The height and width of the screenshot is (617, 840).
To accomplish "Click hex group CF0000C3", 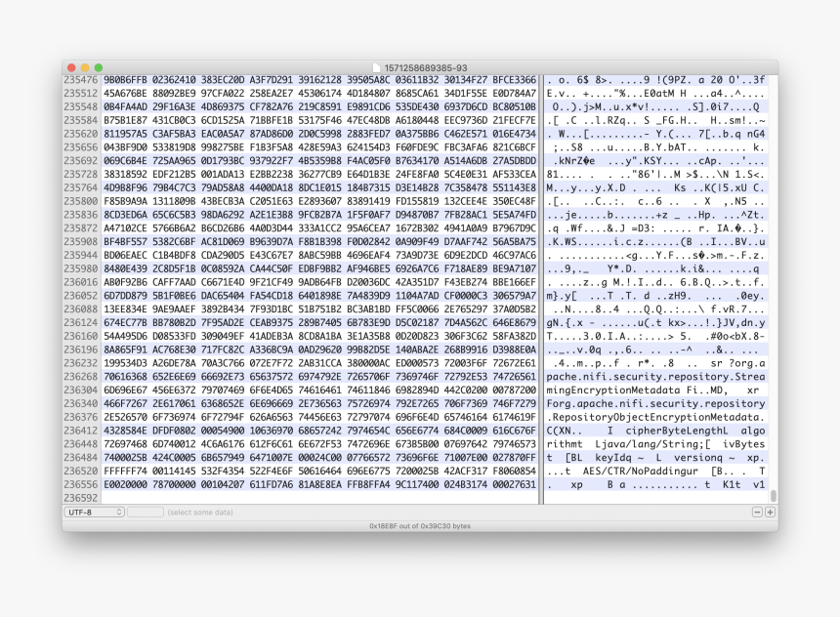I will coord(466,296).
